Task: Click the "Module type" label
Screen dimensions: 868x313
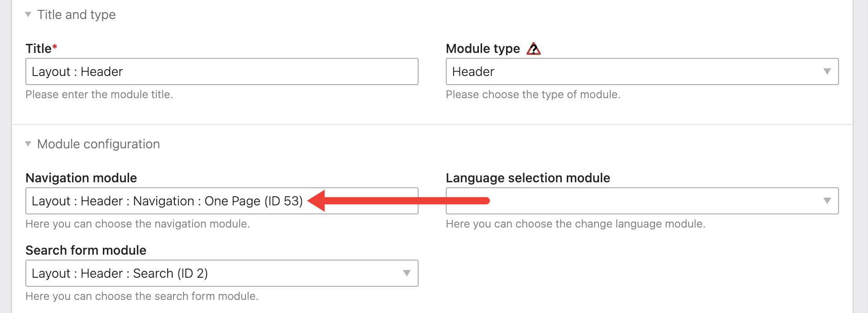Action: 482,48
